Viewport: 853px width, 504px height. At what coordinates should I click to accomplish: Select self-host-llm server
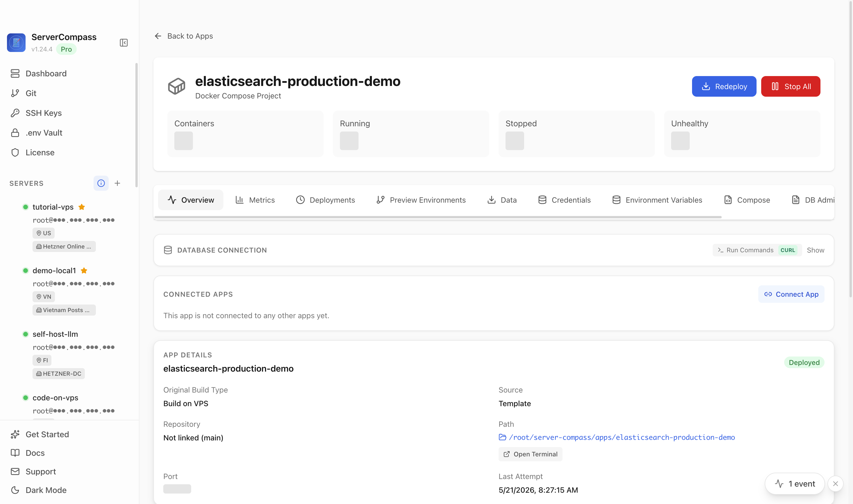pos(55,334)
